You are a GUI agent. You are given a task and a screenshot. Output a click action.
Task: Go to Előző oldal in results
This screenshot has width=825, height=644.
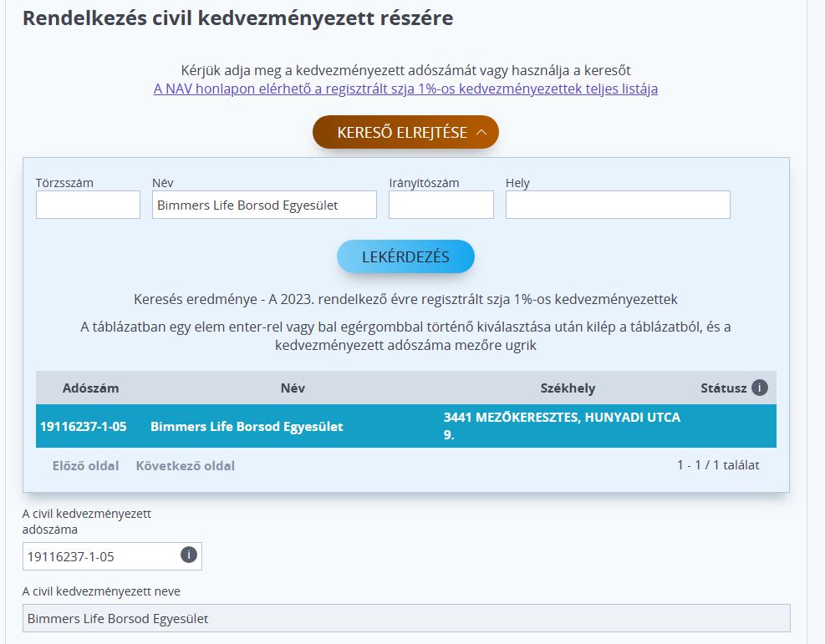pos(85,466)
